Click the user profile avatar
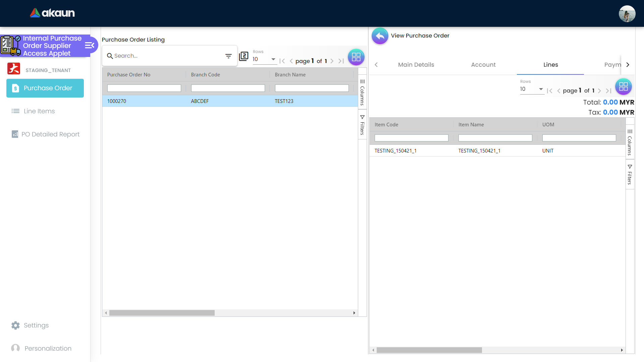644x362 pixels. click(x=627, y=14)
